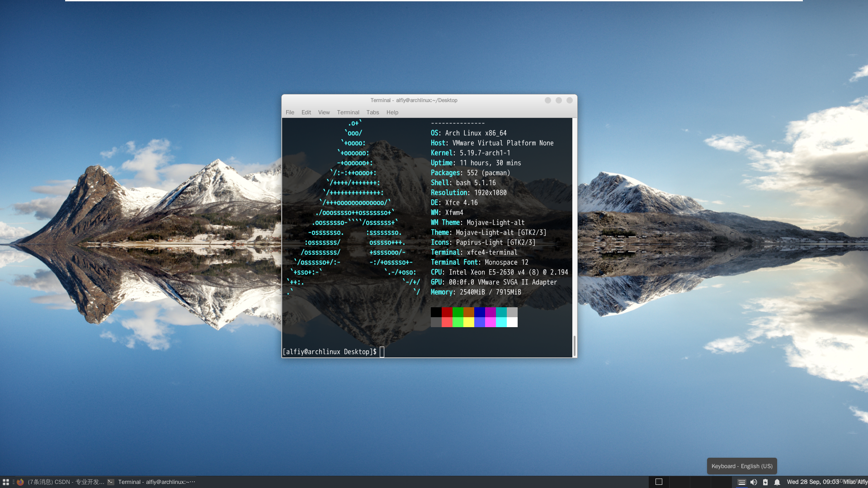Click the 'Icons: Papirus-Light [GTK2/3]' line
This screenshot has width=868, height=488.
pyautogui.click(x=483, y=242)
